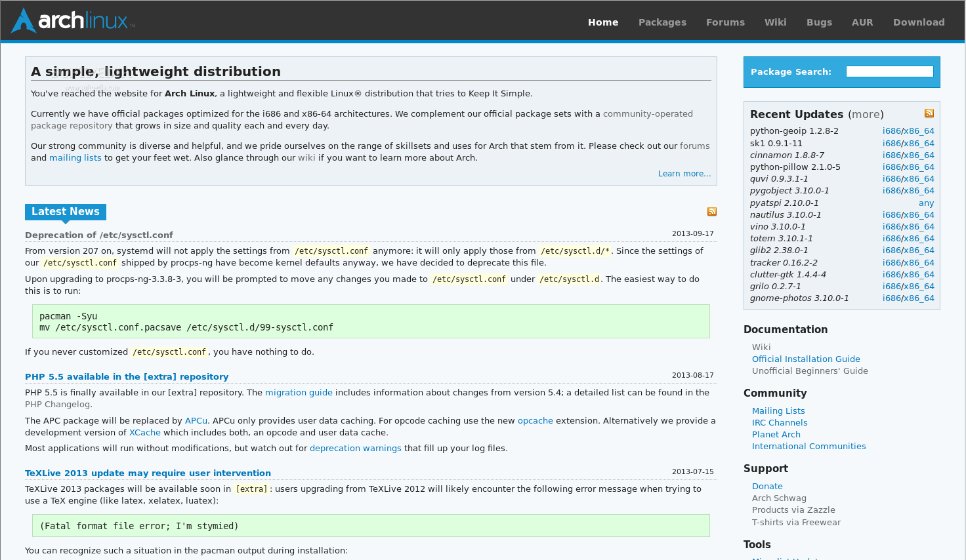The image size is (966, 560).
Task: Open the community-operated package repository link
Action: (x=362, y=119)
